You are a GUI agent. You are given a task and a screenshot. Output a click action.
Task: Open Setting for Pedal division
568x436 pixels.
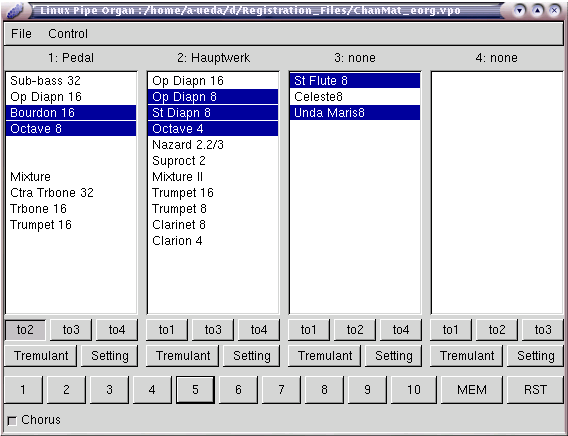(x=110, y=356)
